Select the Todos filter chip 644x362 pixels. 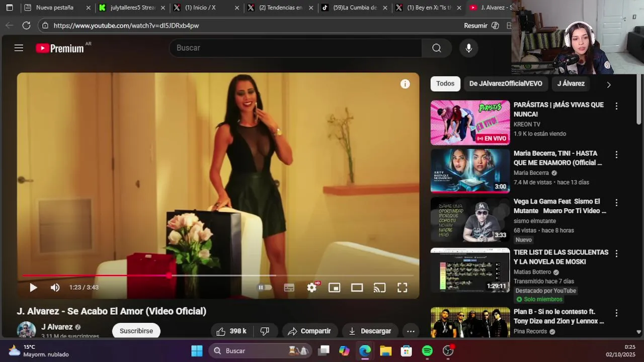pyautogui.click(x=445, y=83)
